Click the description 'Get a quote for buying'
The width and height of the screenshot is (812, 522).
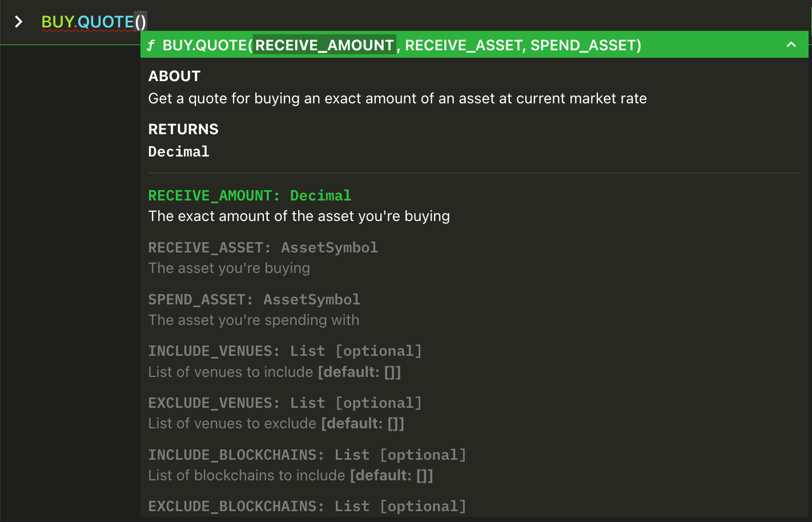[x=397, y=98]
